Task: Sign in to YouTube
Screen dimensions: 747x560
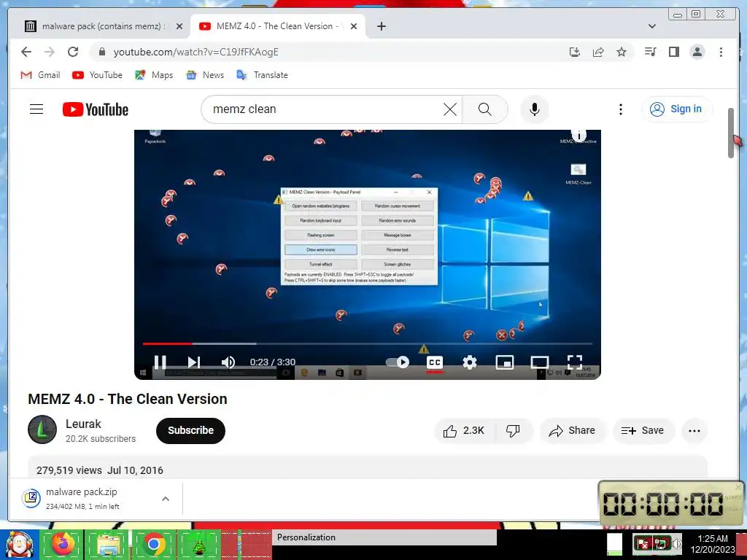Action: click(x=677, y=109)
